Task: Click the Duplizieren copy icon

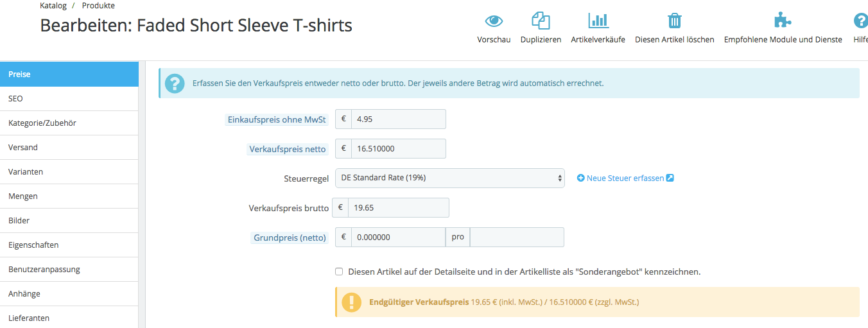Action: [541, 21]
